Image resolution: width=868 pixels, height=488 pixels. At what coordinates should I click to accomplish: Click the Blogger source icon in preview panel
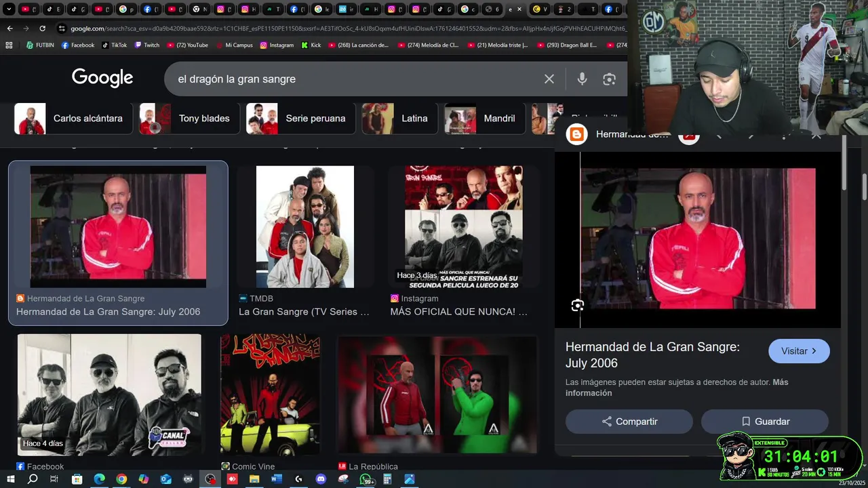(576, 134)
